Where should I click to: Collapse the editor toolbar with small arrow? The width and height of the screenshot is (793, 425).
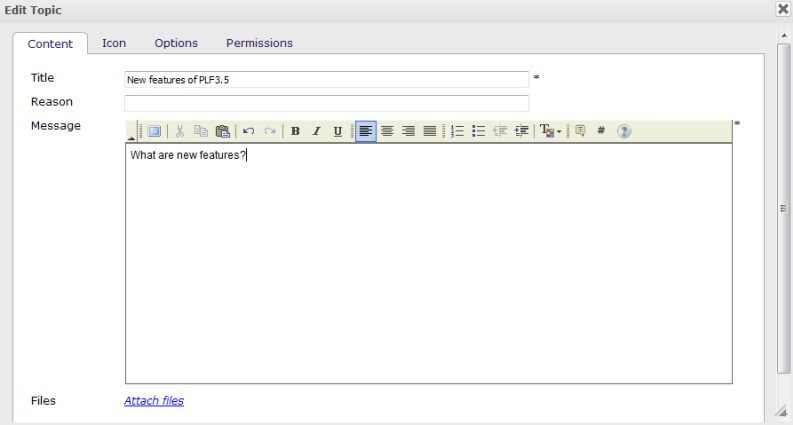click(x=131, y=136)
